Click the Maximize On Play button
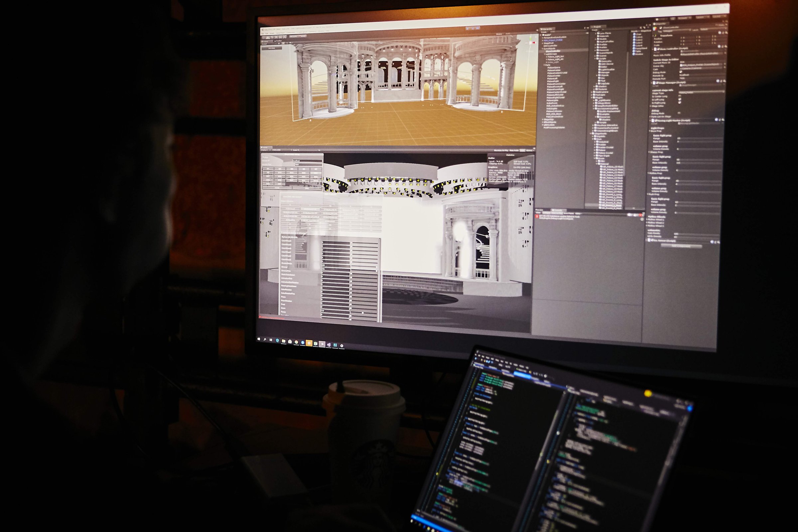 tap(501, 151)
